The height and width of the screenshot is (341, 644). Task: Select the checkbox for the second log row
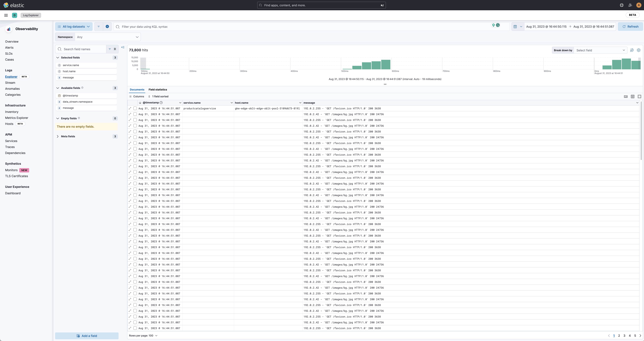[x=135, y=114]
